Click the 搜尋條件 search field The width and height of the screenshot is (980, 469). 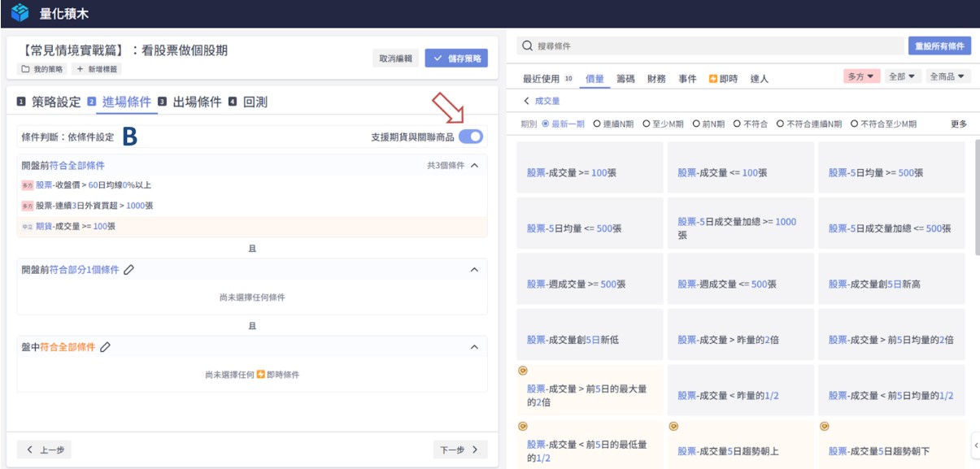(x=716, y=46)
